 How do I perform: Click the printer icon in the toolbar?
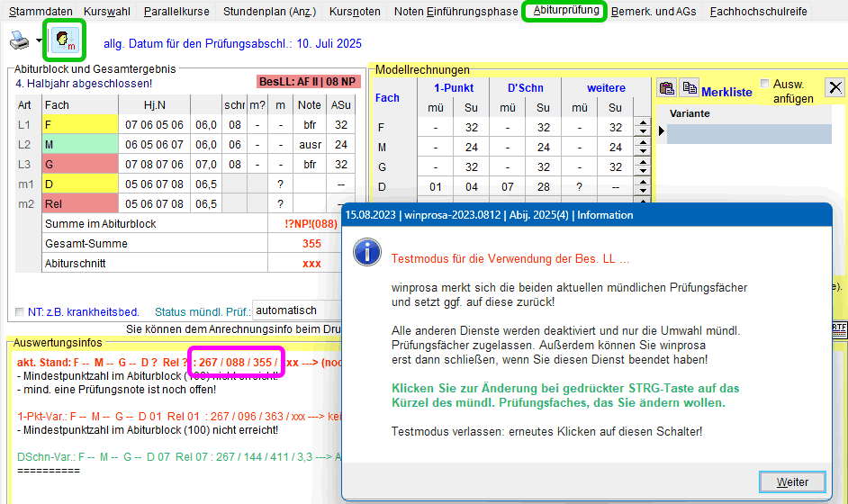pyautogui.click(x=18, y=40)
